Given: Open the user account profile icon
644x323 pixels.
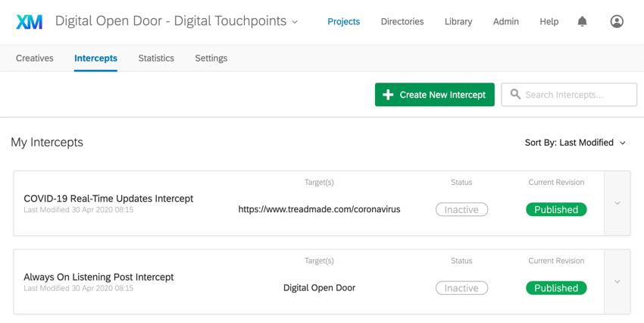Looking at the screenshot, I should pyautogui.click(x=617, y=21).
